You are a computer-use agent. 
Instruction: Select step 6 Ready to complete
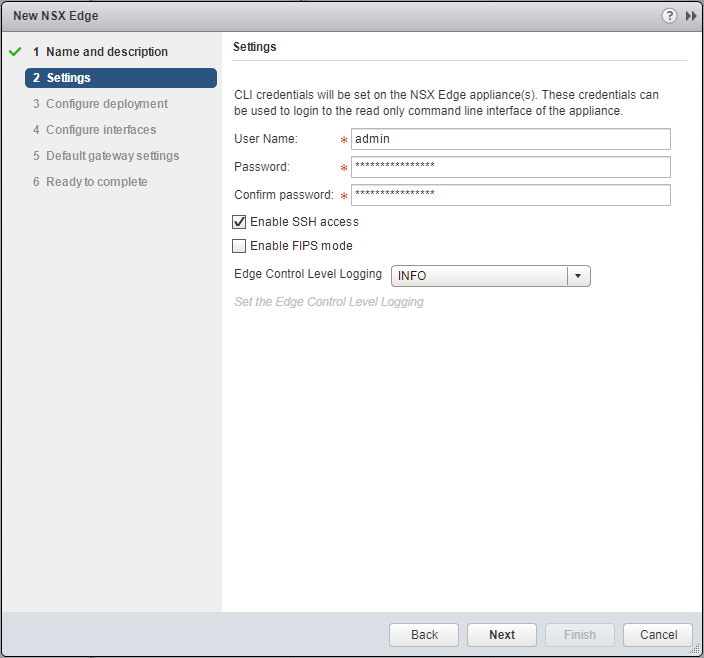pyautogui.click(x=96, y=182)
